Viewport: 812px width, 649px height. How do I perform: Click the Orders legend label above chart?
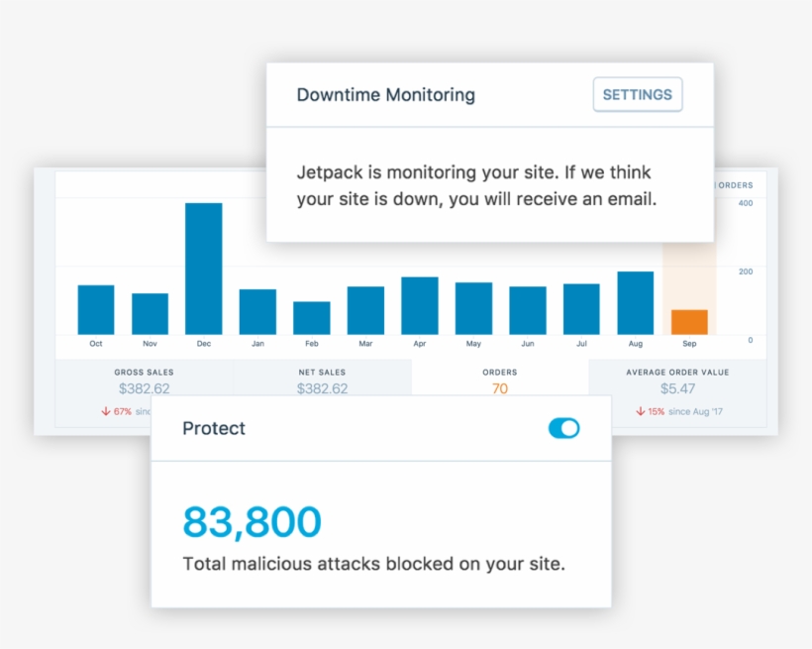[735, 185]
